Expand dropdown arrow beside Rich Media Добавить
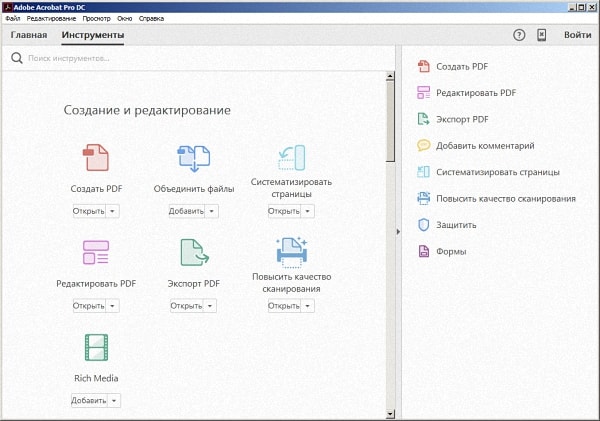 point(114,401)
